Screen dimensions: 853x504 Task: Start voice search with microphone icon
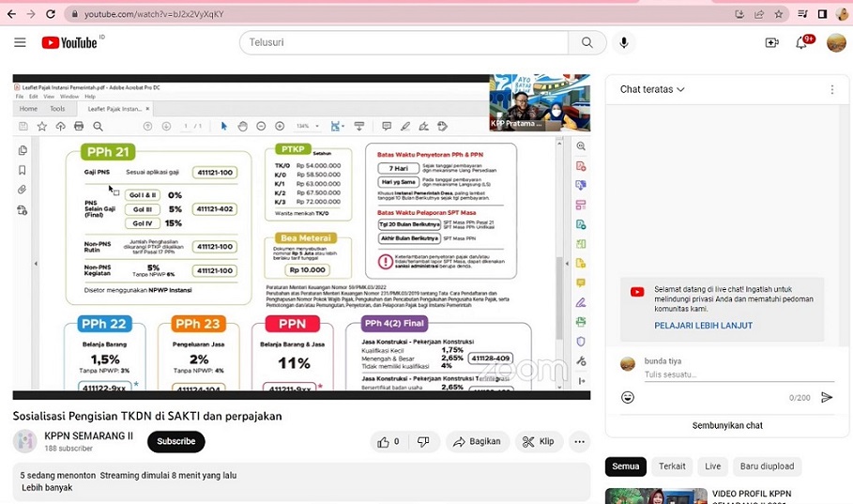click(623, 43)
